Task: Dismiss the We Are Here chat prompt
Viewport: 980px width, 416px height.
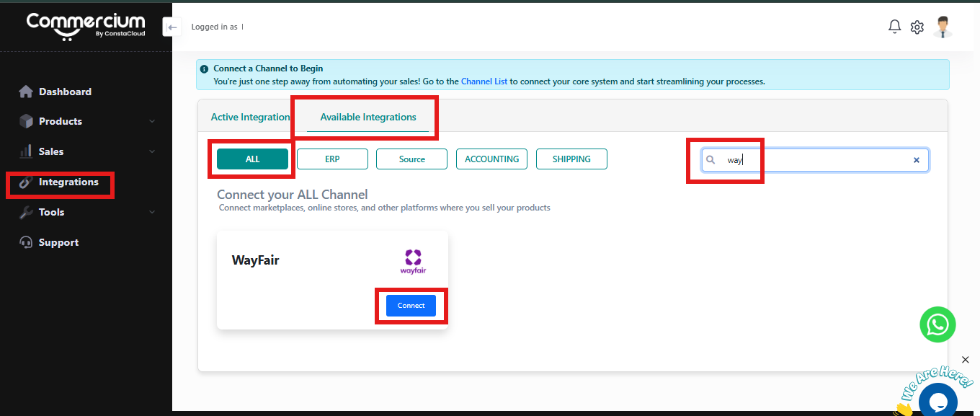Action: (966, 359)
